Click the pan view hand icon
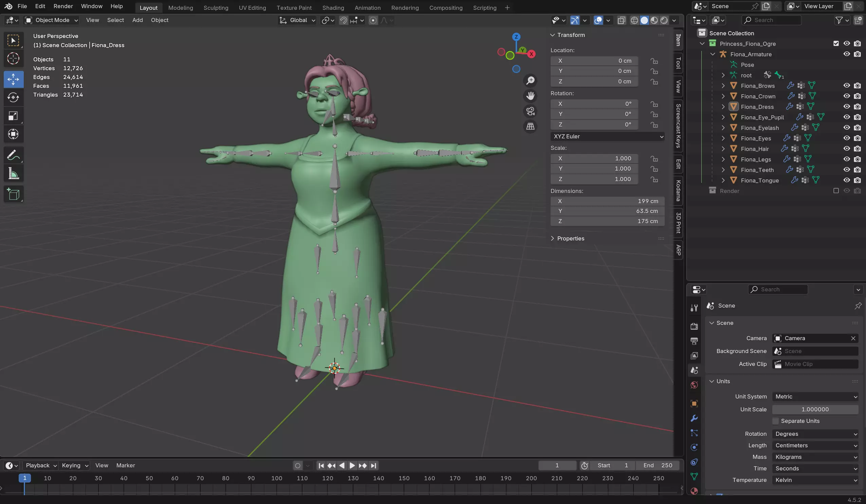The image size is (866, 504). (530, 96)
